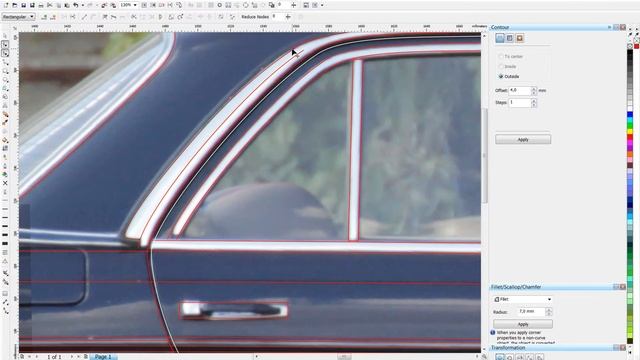Screen dimensions: 640x360
Task: Click the Undo arrow icon
Action: [x=76, y=5]
